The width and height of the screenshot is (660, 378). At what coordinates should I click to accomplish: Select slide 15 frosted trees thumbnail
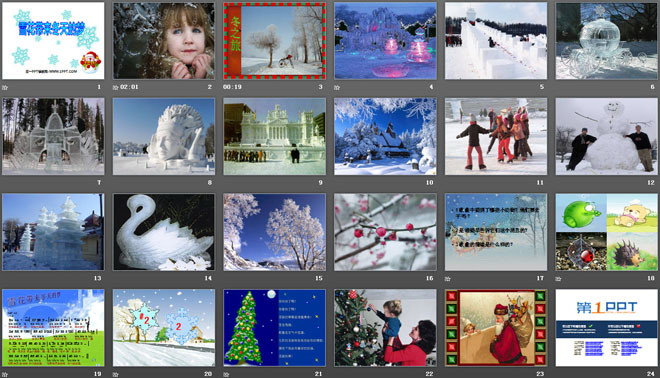tap(274, 232)
